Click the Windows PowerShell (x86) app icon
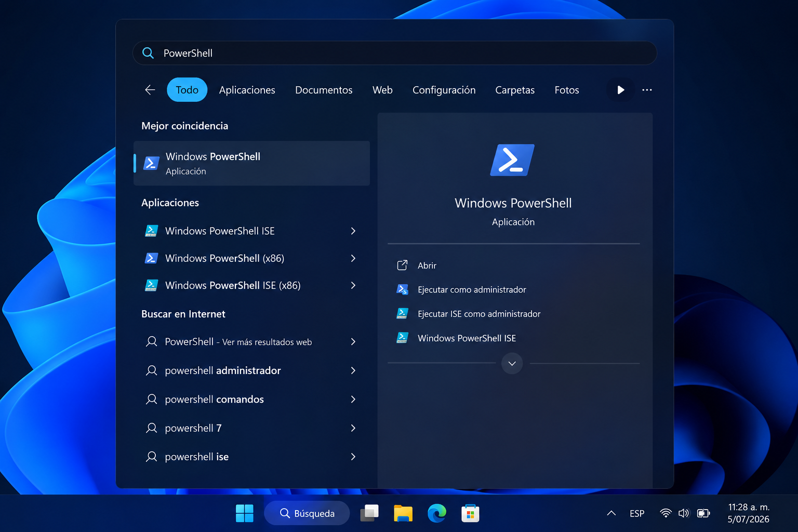 (x=151, y=258)
